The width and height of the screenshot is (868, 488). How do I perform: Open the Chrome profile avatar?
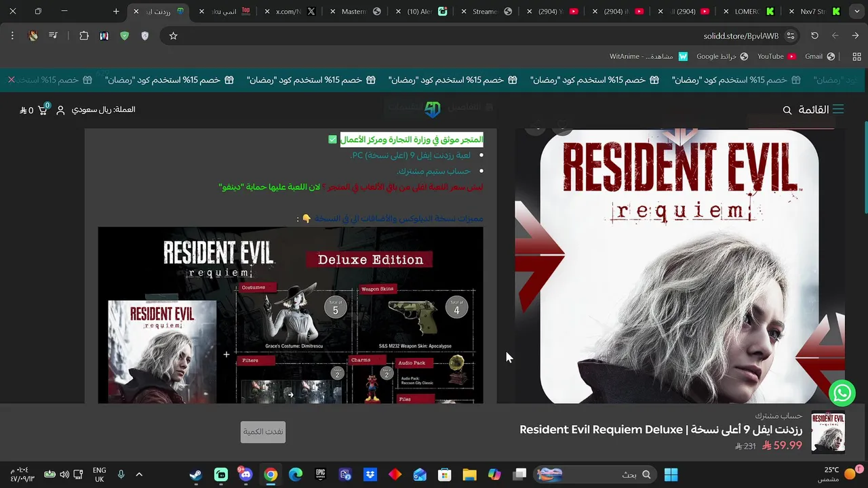click(33, 36)
